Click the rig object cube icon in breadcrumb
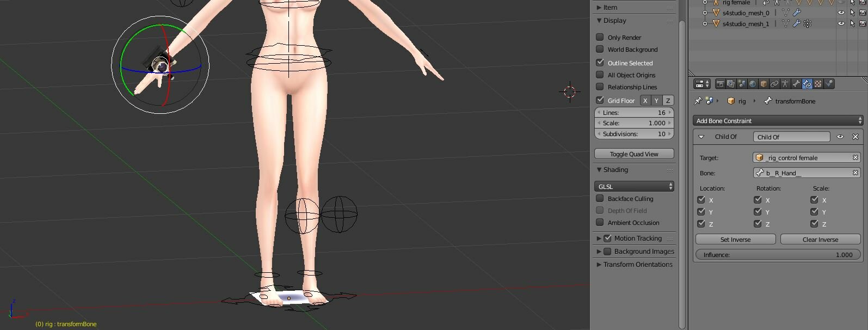This screenshot has width=868, height=330. point(731,101)
